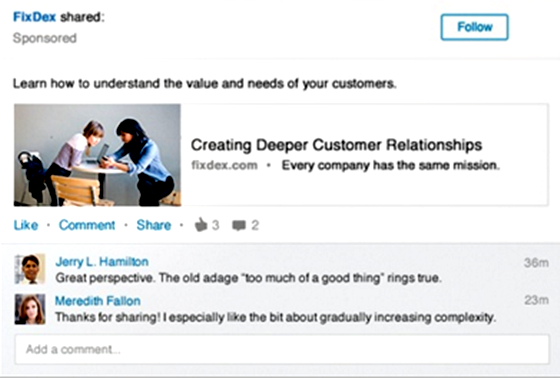Like the sponsored FixDex post
Viewport: 560px width, 378px height.
point(26,225)
